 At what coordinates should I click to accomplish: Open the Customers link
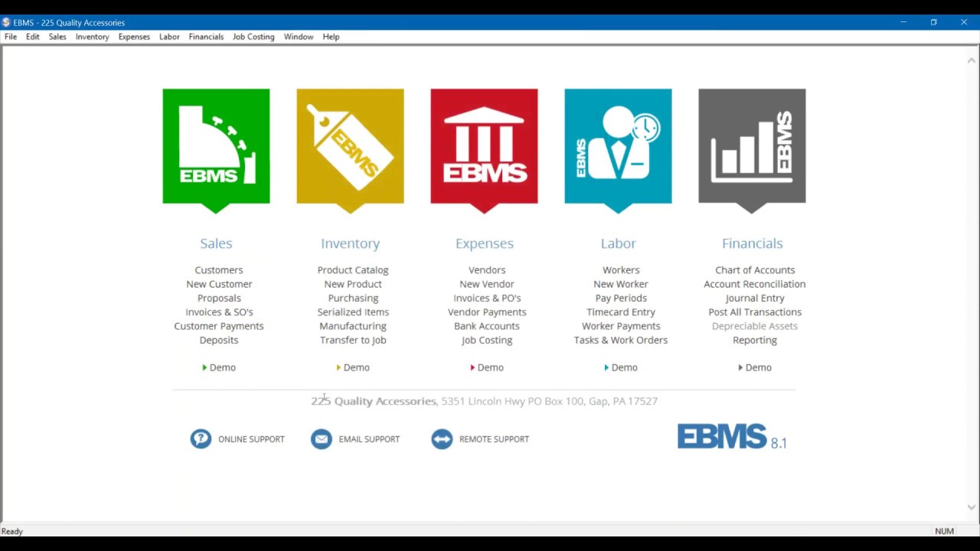219,270
